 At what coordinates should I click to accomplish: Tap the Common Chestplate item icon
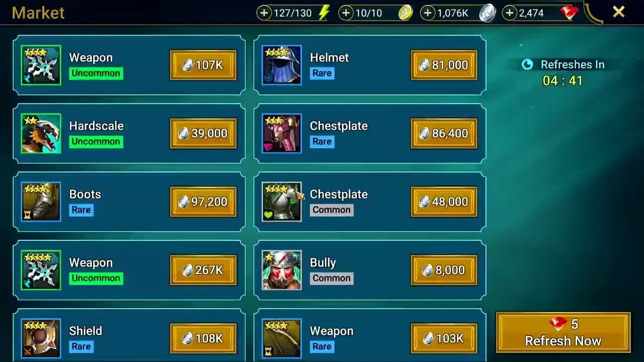tap(282, 202)
